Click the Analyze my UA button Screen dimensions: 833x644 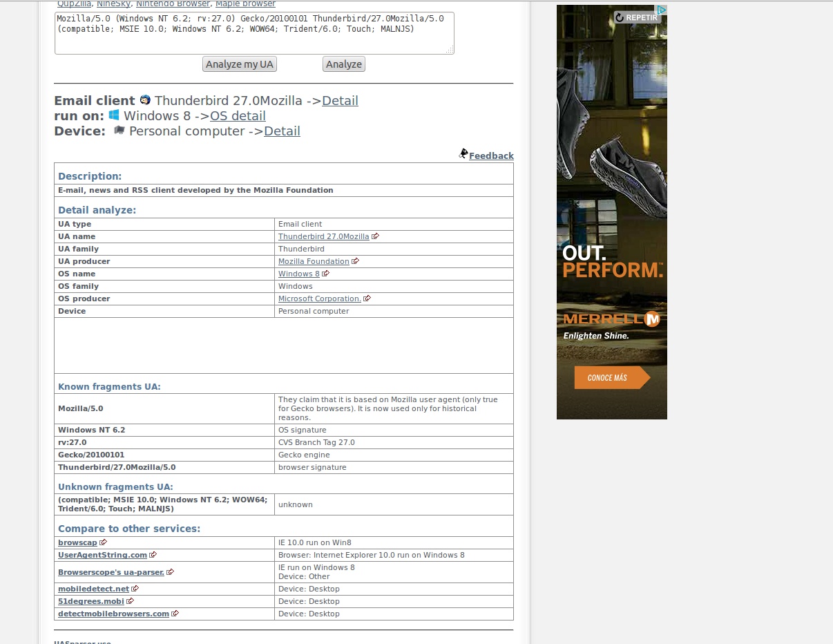(x=240, y=64)
